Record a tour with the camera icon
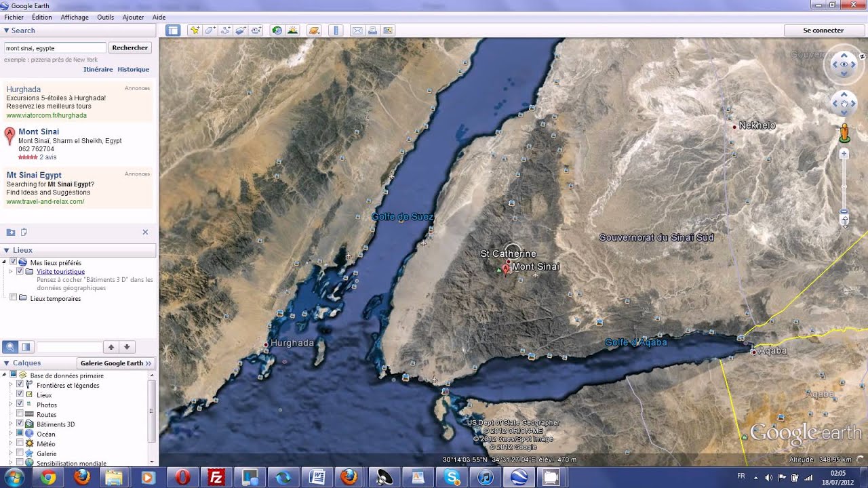The width and height of the screenshot is (868, 488). (x=256, y=30)
